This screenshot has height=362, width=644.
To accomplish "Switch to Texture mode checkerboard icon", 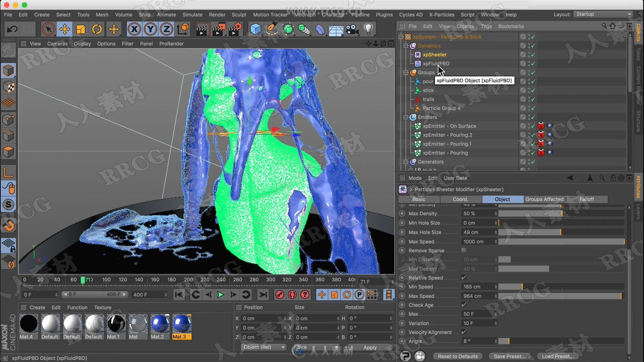I will (9, 87).
